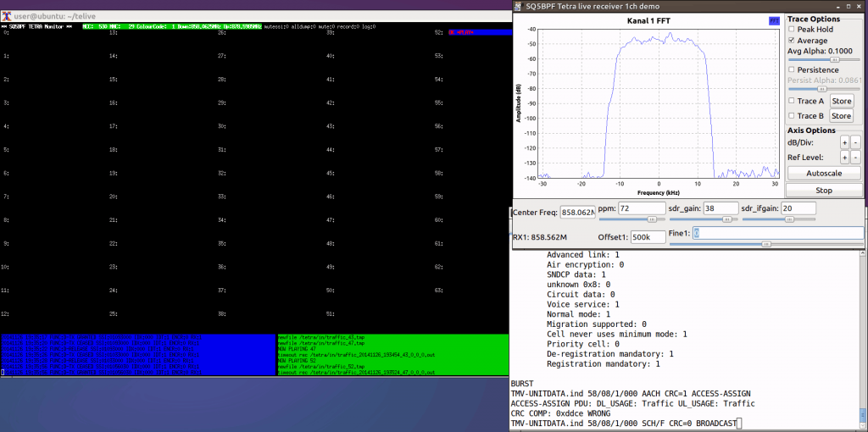868x432 pixels.
Task: Click the sdr_ifgain slider handle
Action: click(789, 219)
